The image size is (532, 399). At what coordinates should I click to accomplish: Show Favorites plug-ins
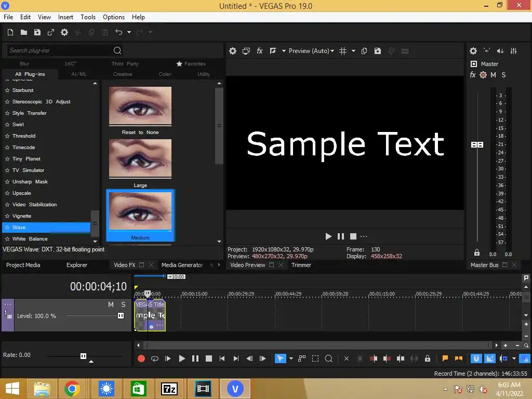click(x=191, y=64)
